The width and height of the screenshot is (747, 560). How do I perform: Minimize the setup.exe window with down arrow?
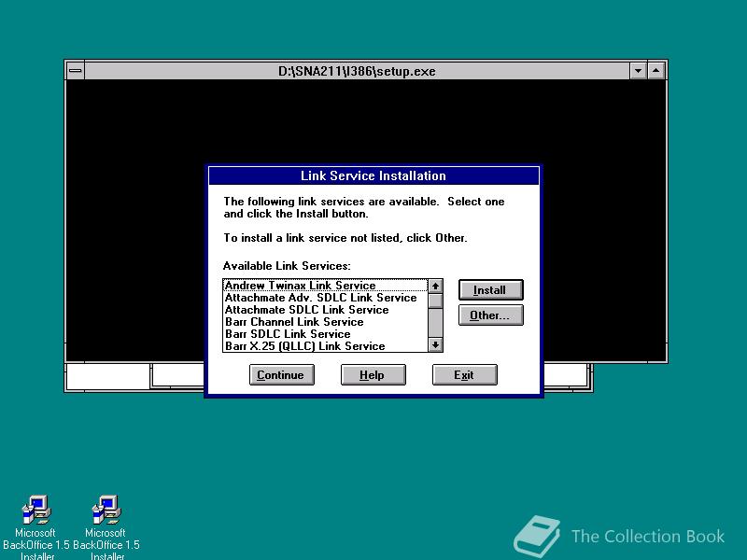pos(638,71)
